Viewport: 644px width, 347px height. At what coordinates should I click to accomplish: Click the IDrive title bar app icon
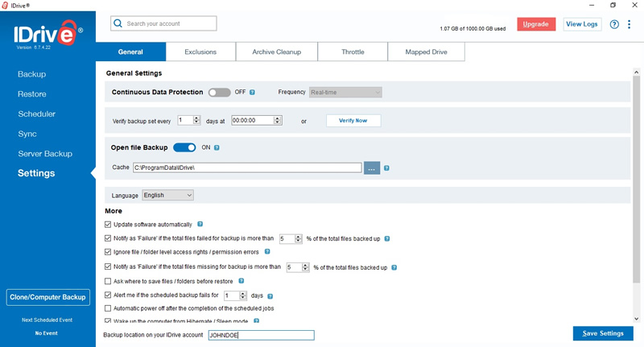5,6
